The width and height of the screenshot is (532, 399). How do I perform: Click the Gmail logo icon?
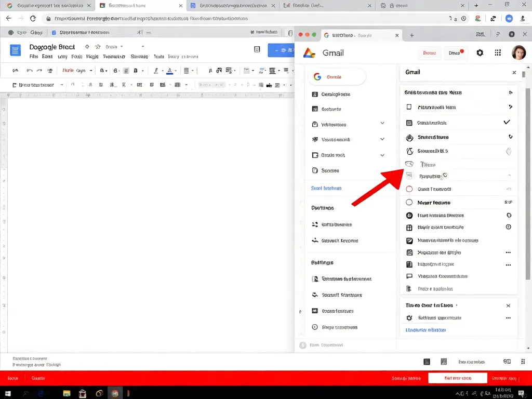click(x=309, y=53)
